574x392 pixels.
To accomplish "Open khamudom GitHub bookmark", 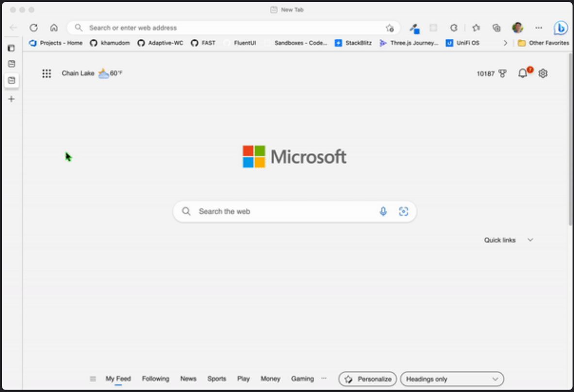I will 110,43.
